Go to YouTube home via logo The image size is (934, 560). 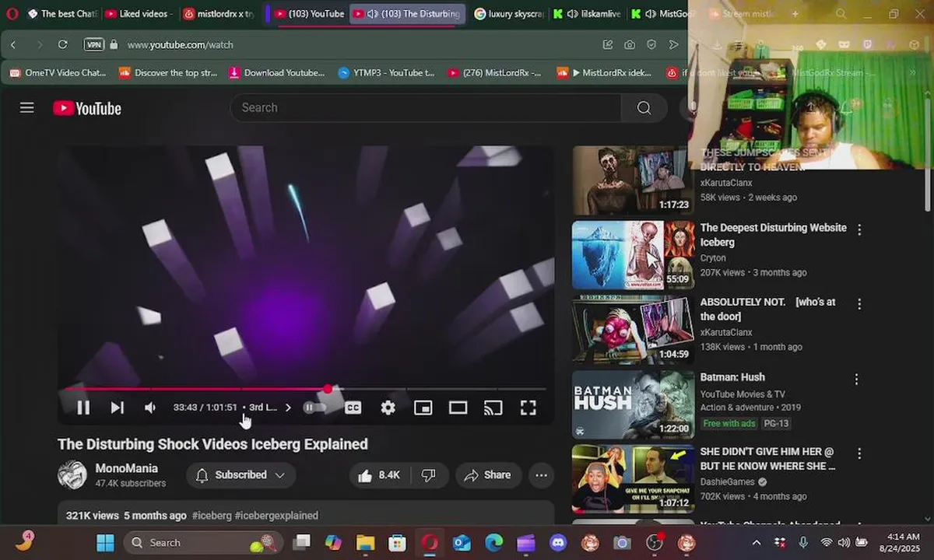pyautogui.click(x=87, y=108)
